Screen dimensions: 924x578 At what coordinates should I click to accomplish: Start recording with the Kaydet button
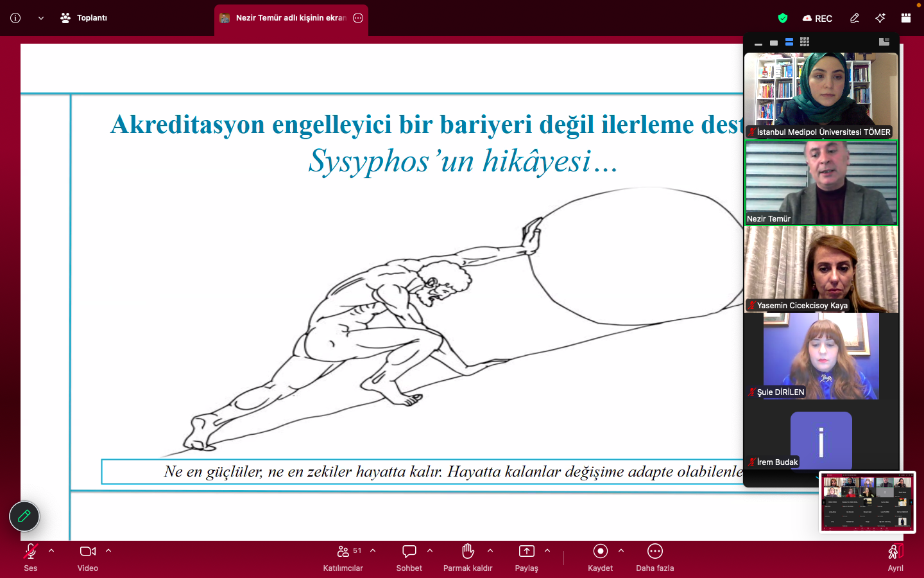point(601,557)
